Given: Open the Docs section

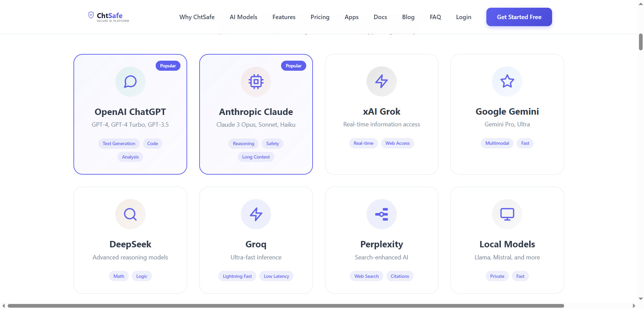Looking at the screenshot, I should pyautogui.click(x=380, y=17).
